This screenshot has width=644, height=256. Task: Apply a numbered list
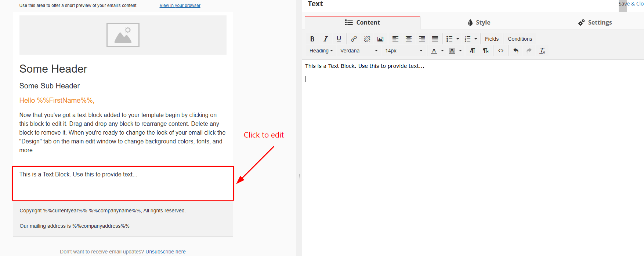pyautogui.click(x=467, y=39)
